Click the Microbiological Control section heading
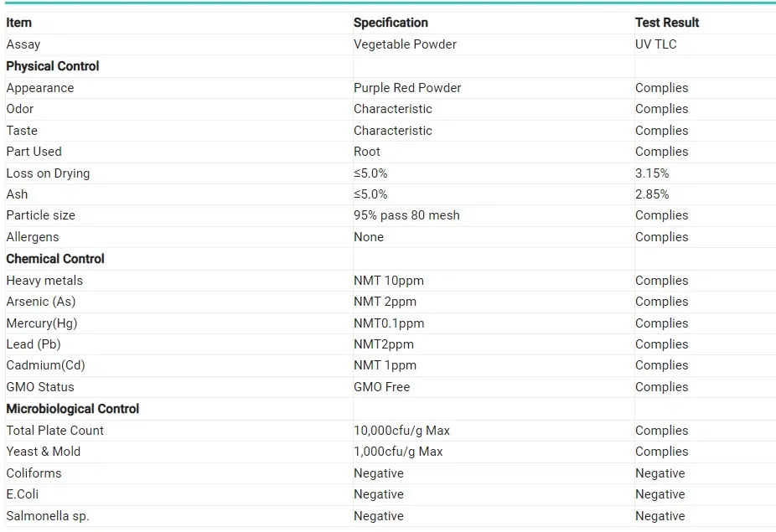 [x=73, y=409]
